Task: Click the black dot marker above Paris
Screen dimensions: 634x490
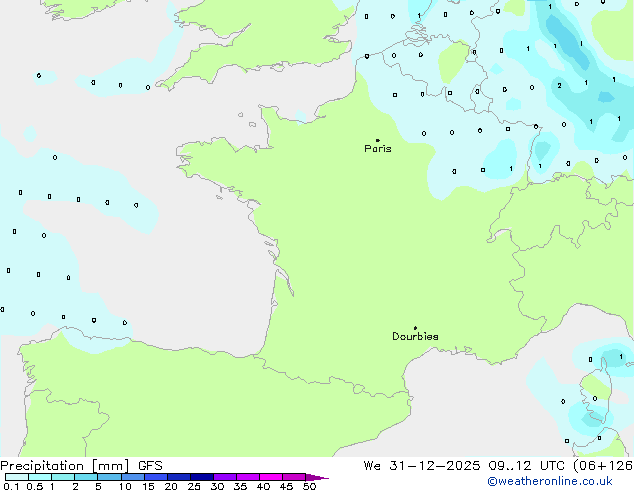Action: point(378,140)
